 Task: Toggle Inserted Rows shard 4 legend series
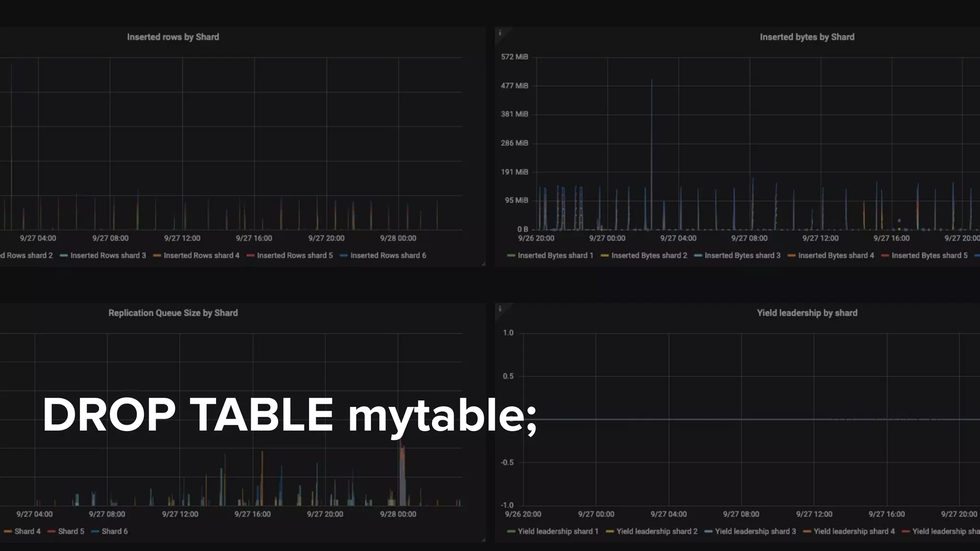click(x=201, y=255)
